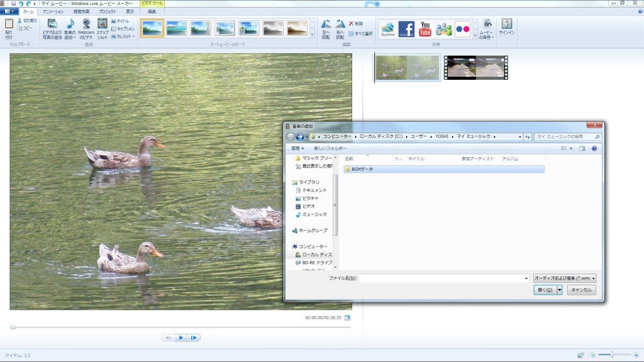Open the address bar history dropdown
This screenshot has height=362, width=644.
pyautogui.click(x=520, y=136)
